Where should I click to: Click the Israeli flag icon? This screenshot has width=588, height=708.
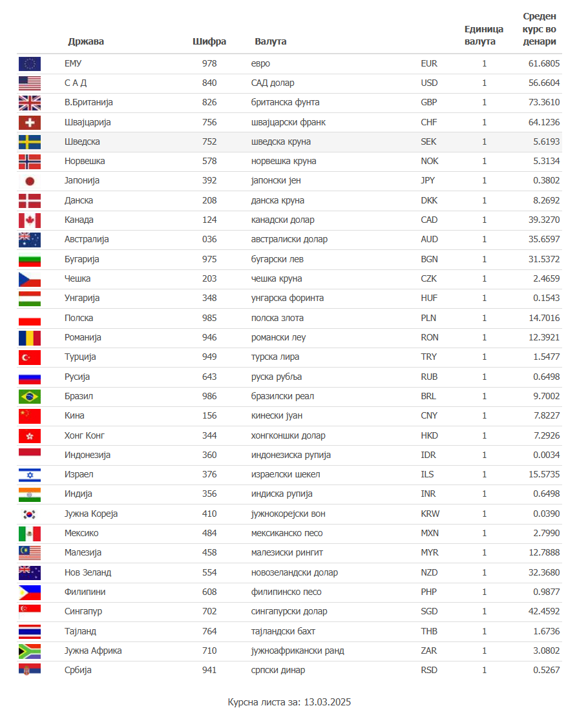click(x=30, y=475)
